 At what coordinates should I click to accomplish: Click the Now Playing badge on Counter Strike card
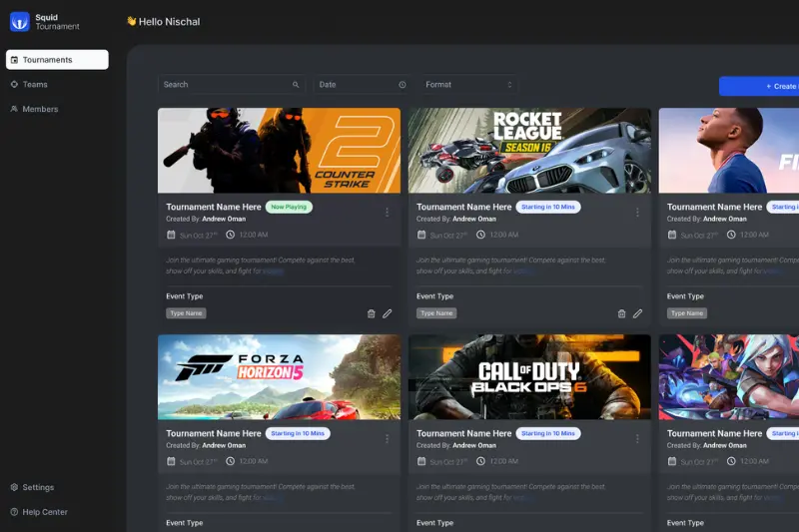point(289,208)
